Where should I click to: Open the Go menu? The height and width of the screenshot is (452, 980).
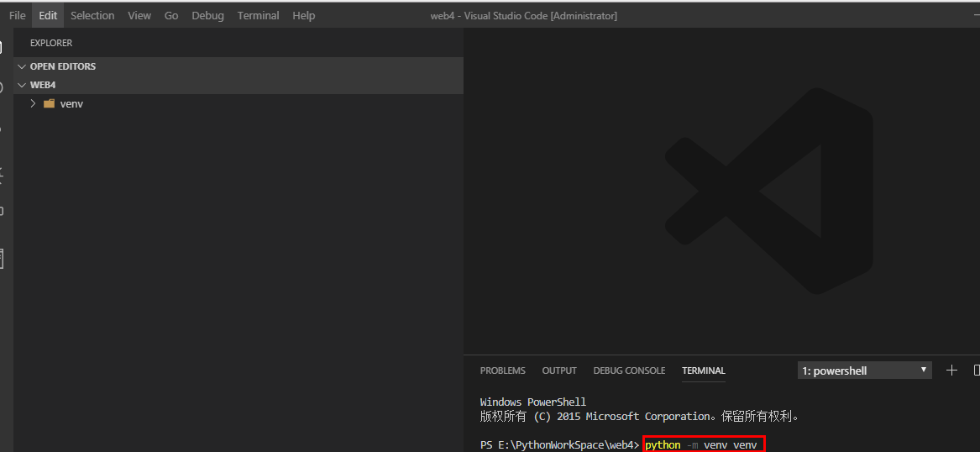(171, 16)
